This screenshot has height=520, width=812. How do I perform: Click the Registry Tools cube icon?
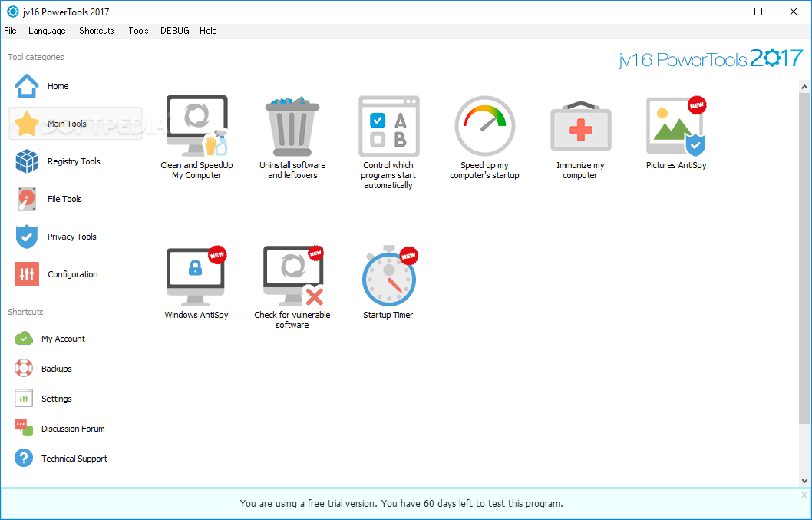(26, 161)
